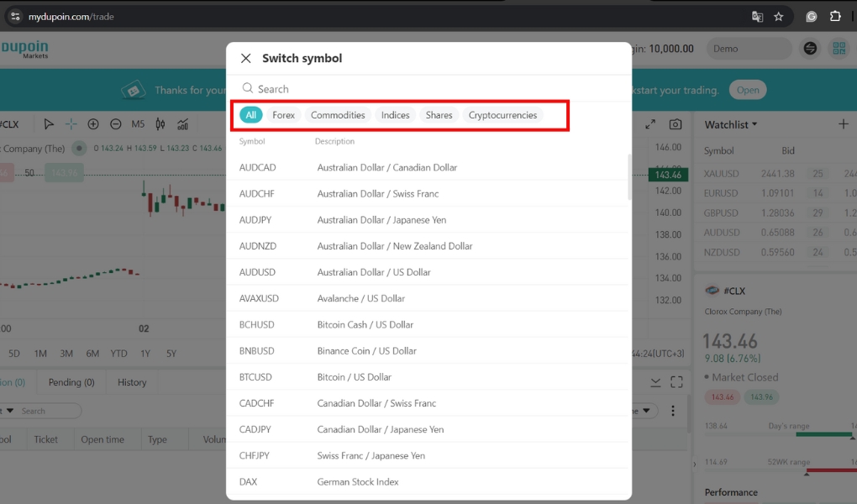Add a symbol with Watchlist plus icon
This screenshot has height=504, width=857.
pyautogui.click(x=844, y=124)
